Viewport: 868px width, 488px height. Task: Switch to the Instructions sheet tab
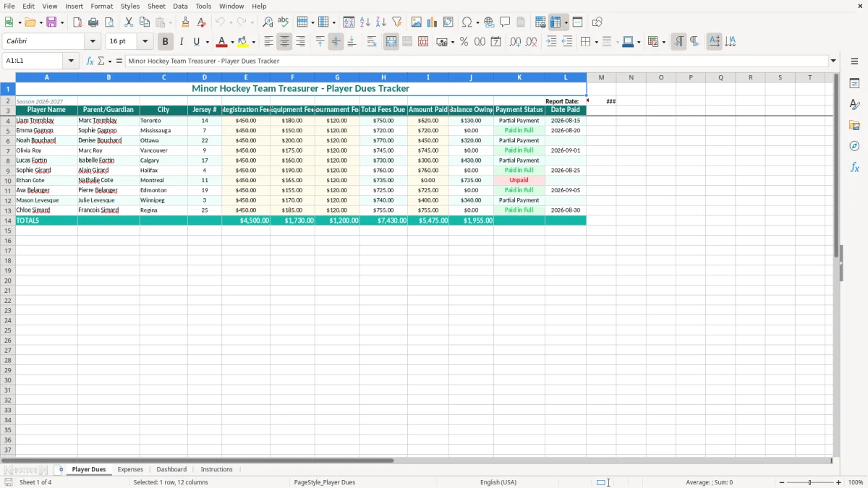tap(217, 469)
